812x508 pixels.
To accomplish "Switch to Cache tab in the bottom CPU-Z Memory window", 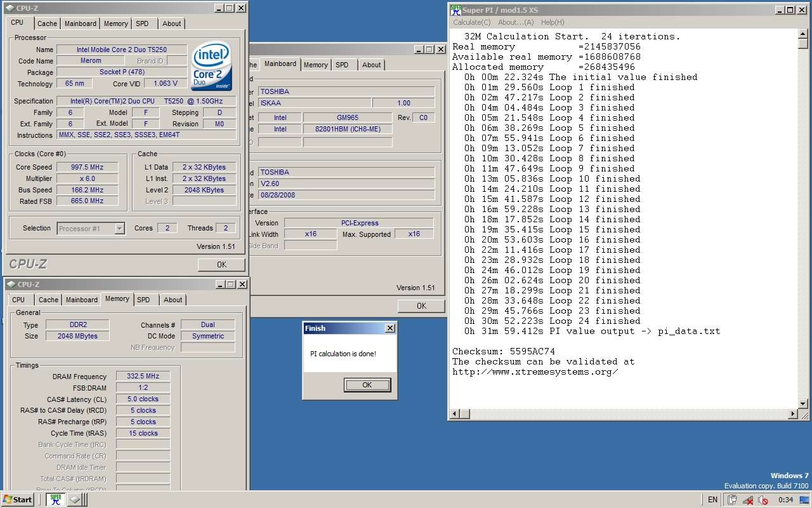I will coord(48,300).
